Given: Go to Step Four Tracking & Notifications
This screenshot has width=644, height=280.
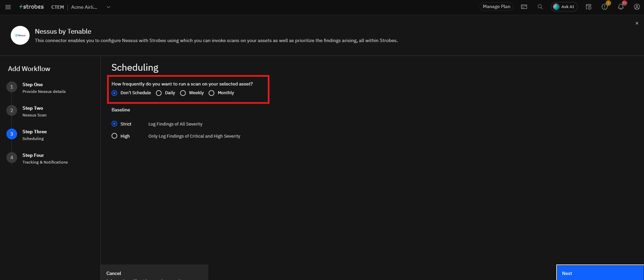Looking at the screenshot, I should pyautogui.click(x=45, y=159).
